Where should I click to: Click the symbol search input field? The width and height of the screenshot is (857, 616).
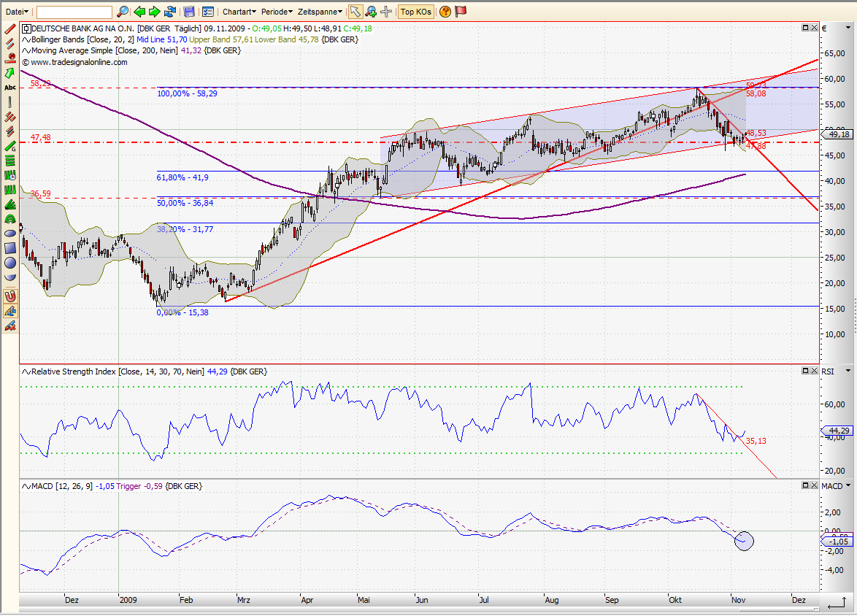click(x=74, y=12)
